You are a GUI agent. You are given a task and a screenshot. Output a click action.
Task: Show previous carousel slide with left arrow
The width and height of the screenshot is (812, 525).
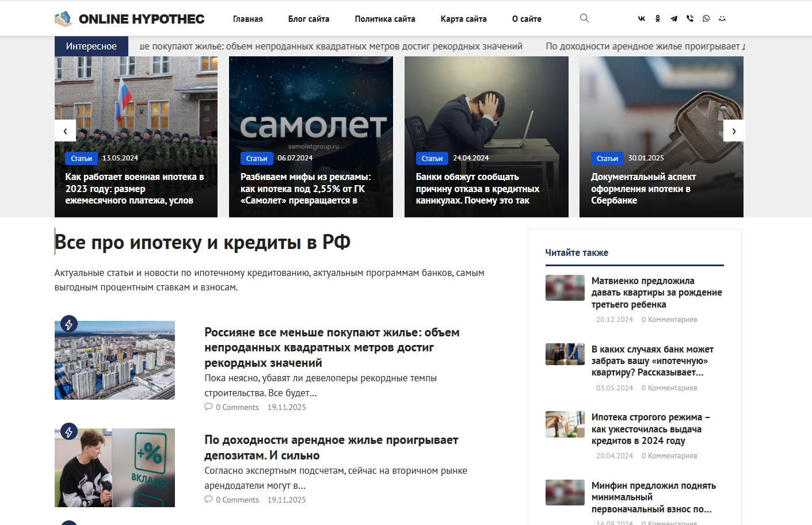click(x=65, y=131)
